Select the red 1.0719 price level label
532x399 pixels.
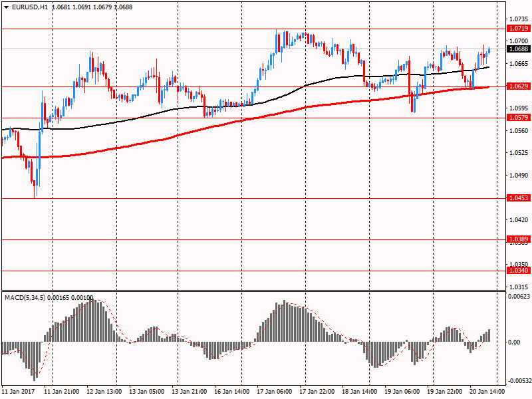pyautogui.click(x=519, y=29)
